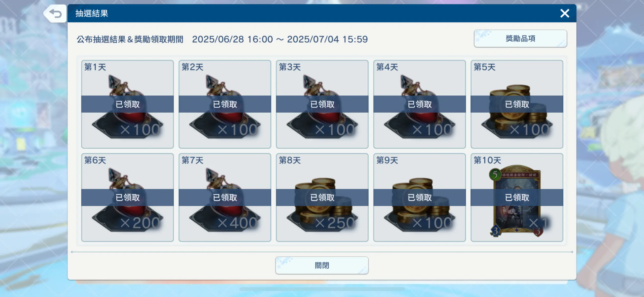The image size is (644, 297).
Task: Click 已領取 banner on day 1
Action: [127, 104]
